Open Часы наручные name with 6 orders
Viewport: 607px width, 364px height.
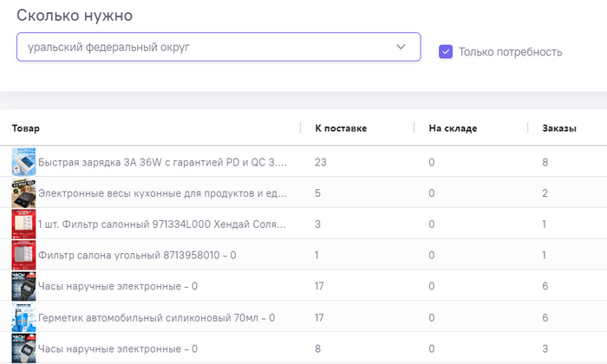click(118, 287)
